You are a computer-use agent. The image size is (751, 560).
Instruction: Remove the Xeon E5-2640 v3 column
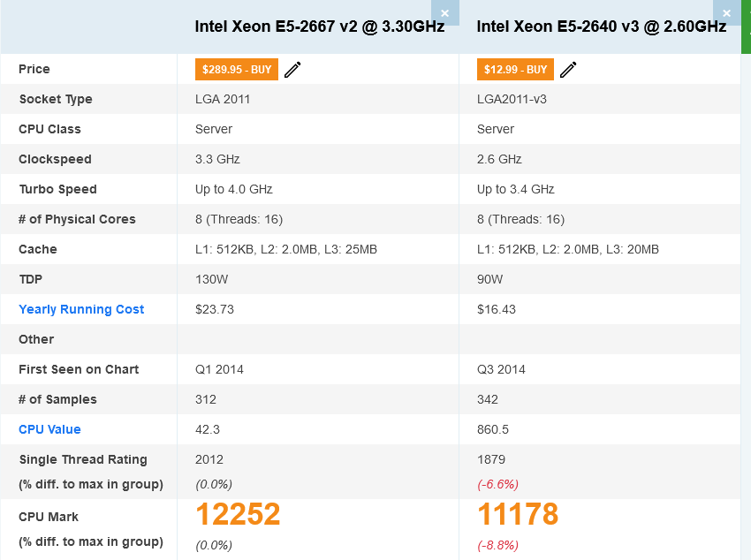click(x=726, y=12)
